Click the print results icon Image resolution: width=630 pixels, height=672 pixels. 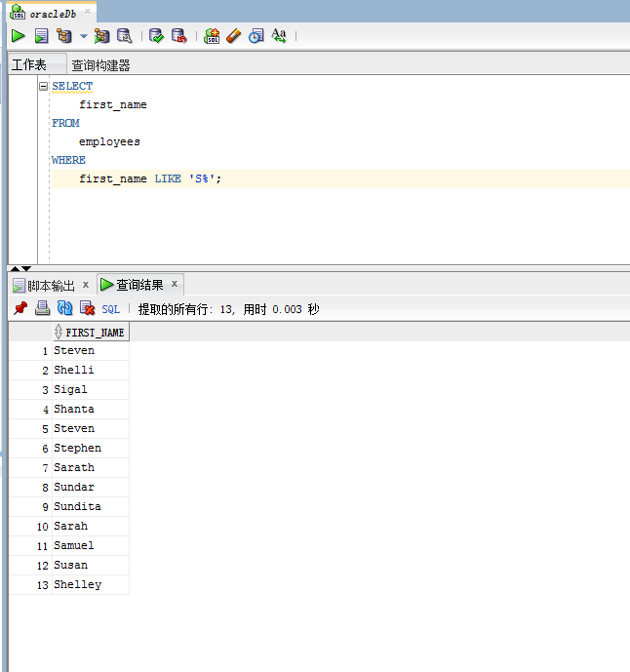coord(43,308)
